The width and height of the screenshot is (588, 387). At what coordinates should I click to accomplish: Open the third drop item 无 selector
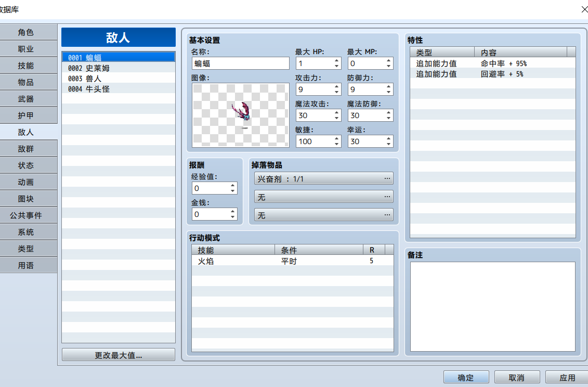(323, 215)
